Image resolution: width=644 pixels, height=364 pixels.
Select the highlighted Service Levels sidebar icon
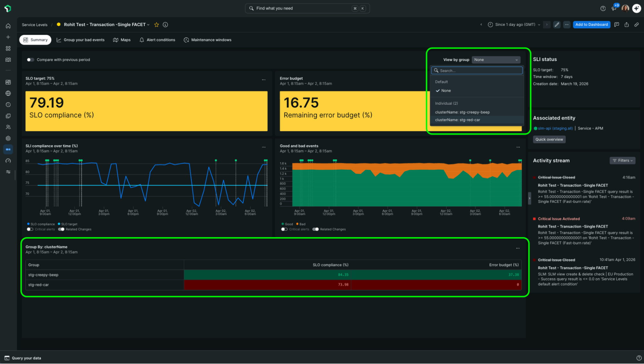click(x=8, y=149)
